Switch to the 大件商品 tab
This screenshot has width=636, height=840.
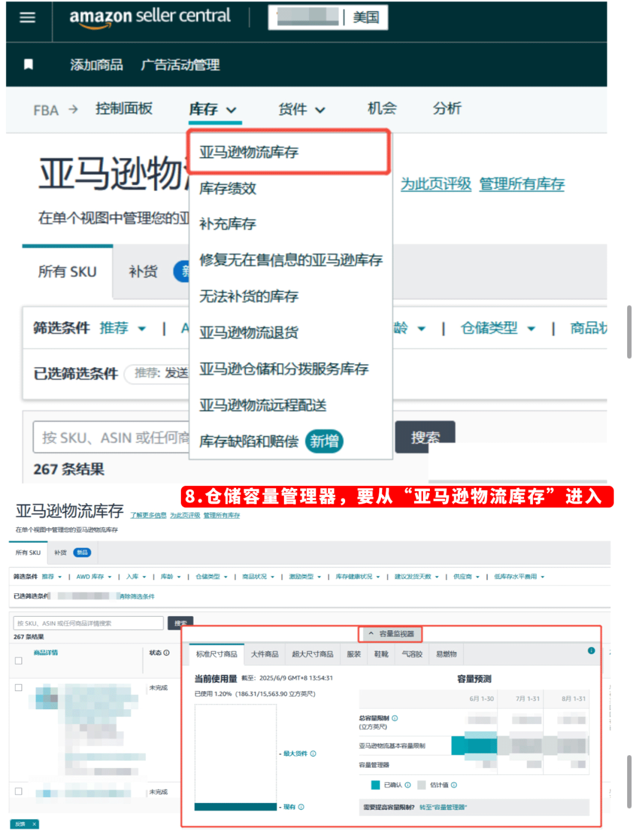(x=264, y=654)
